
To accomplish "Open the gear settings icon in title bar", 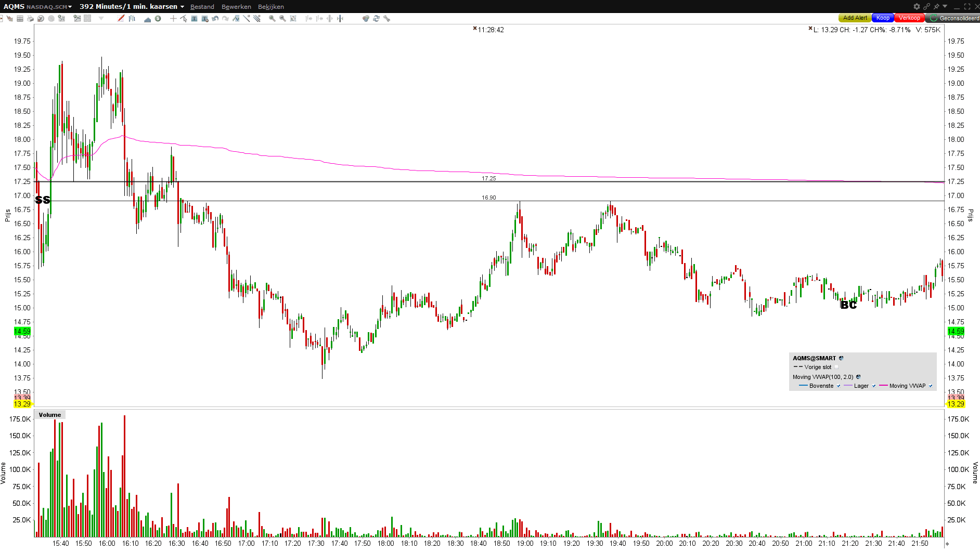I will click(917, 7).
